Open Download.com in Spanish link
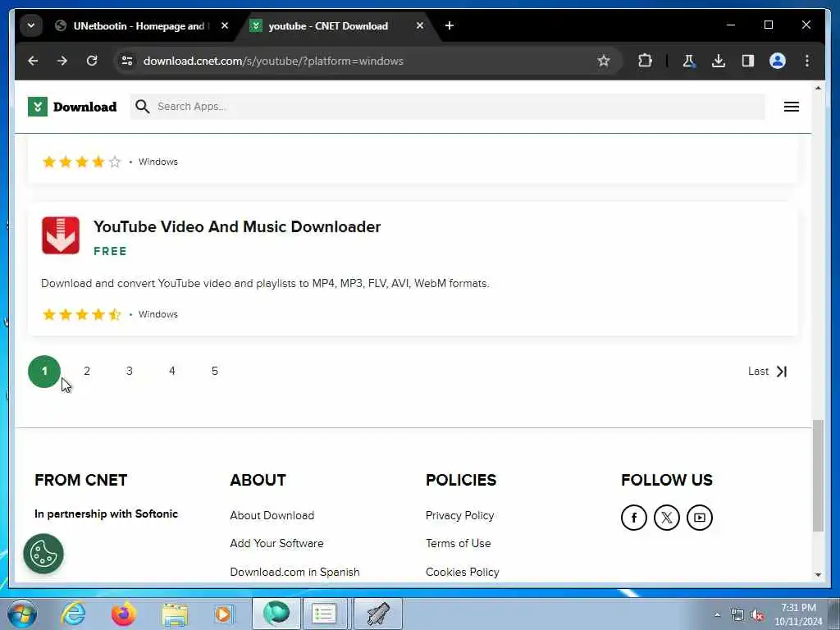Image resolution: width=840 pixels, height=630 pixels. point(294,572)
